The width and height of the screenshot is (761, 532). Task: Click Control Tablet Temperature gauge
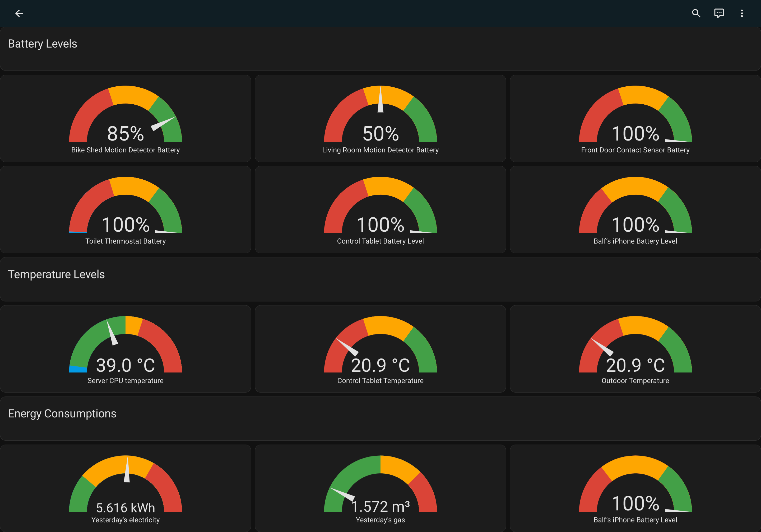tap(380, 348)
